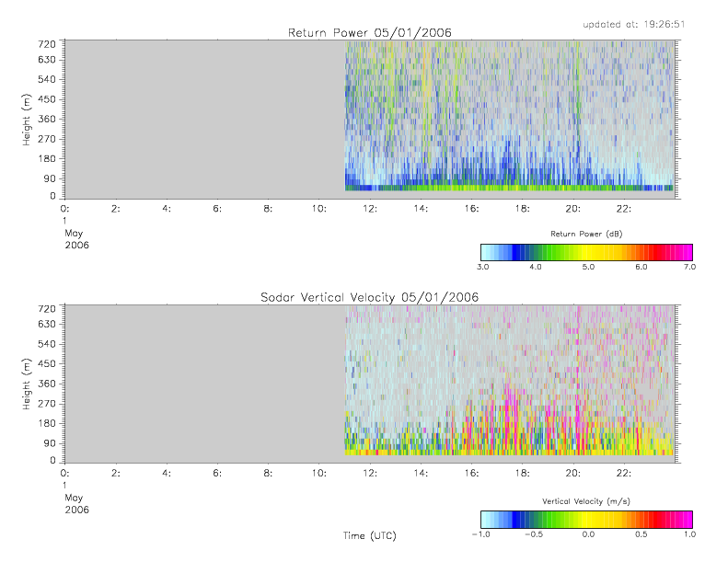Click the 7.0 tick on Return Power scale
Image resolution: width=728 pixels, height=562 pixels.
tap(689, 267)
